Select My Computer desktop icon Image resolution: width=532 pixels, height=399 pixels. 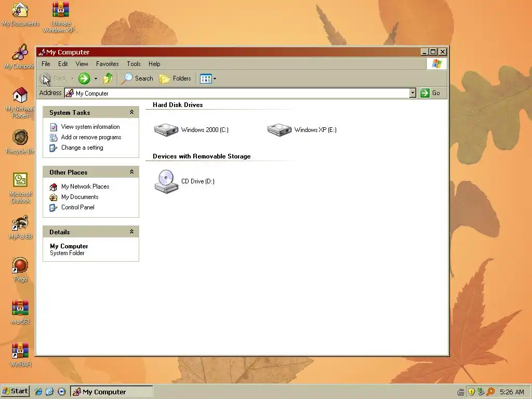coord(20,56)
